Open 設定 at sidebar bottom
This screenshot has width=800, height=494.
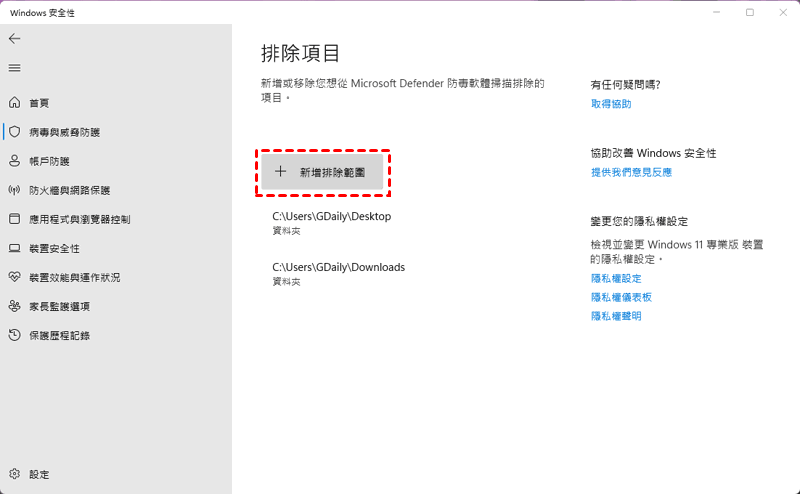(39, 475)
